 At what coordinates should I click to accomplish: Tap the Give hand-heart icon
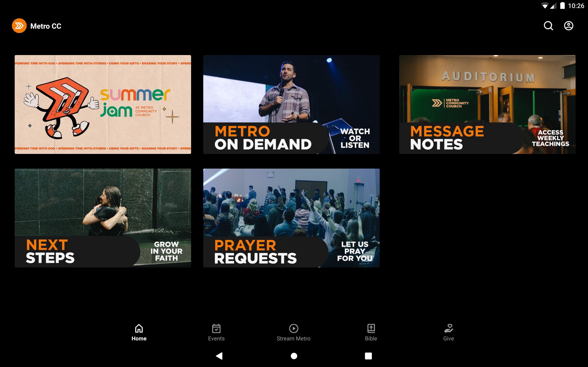point(449,328)
